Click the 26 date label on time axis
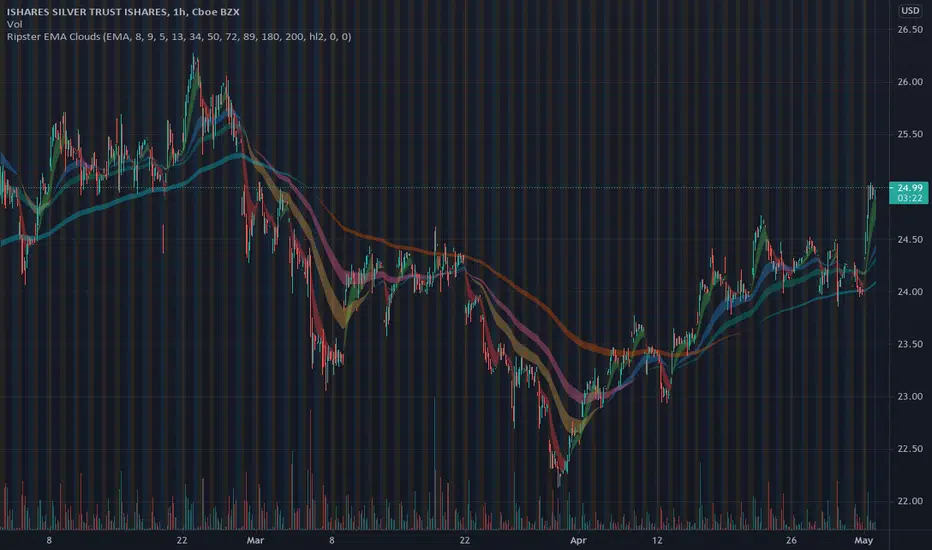This screenshot has width=932, height=550. pyautogui.click(x=791, y=540)
